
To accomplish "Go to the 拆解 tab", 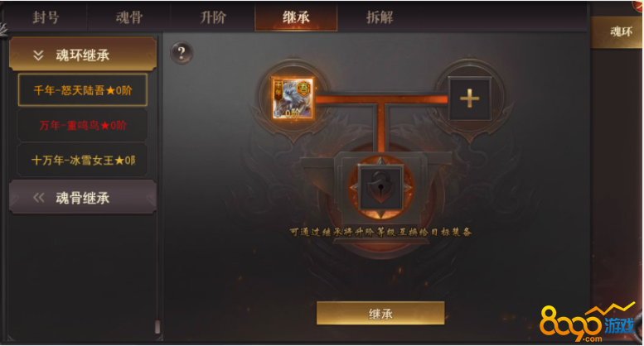I will (380, 17).
